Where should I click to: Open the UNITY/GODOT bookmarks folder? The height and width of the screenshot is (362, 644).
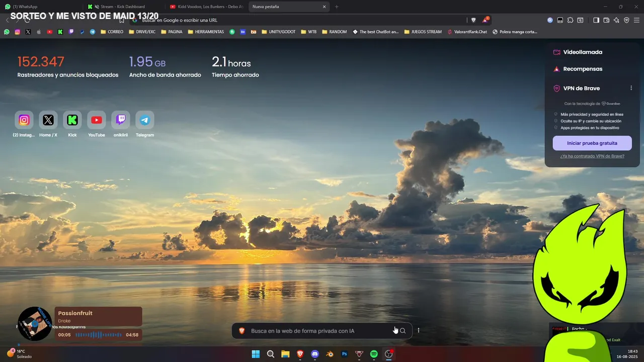(278, 32)
